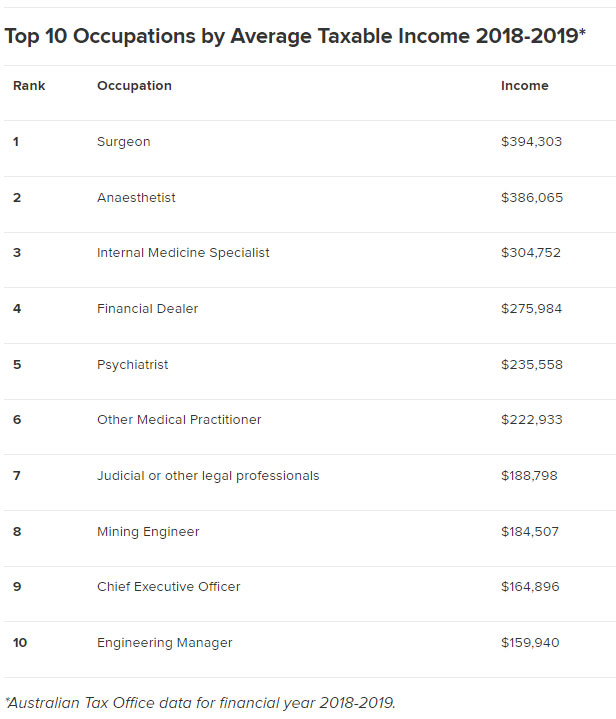
Task: Click the $159,940 income value
Action: pos(530,643)
